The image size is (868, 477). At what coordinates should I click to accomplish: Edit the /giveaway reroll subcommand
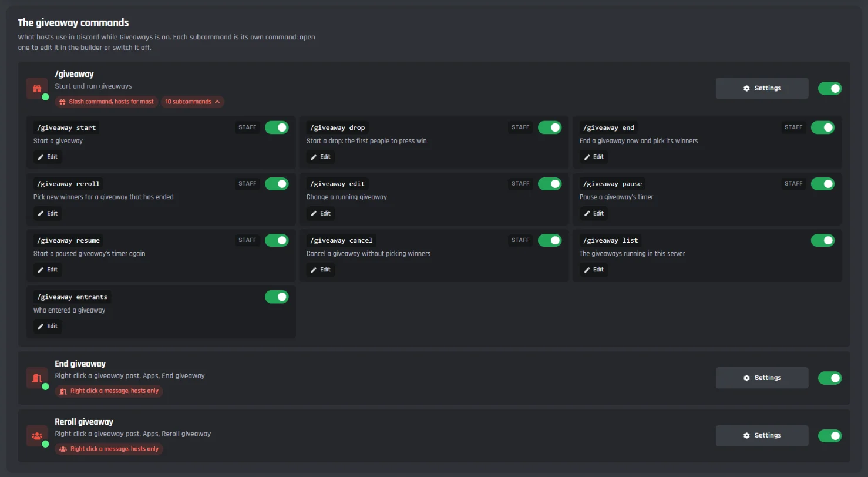[x=48, y=213]
